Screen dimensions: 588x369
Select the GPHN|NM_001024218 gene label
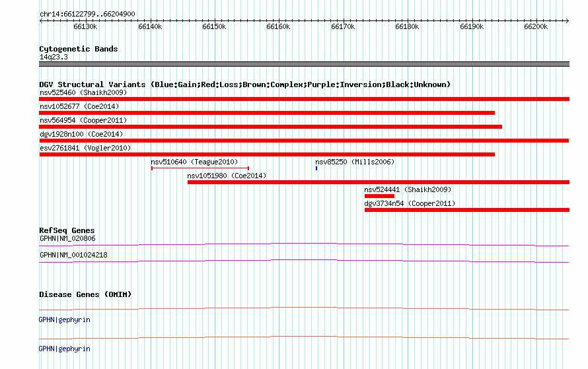pos(73,255)
